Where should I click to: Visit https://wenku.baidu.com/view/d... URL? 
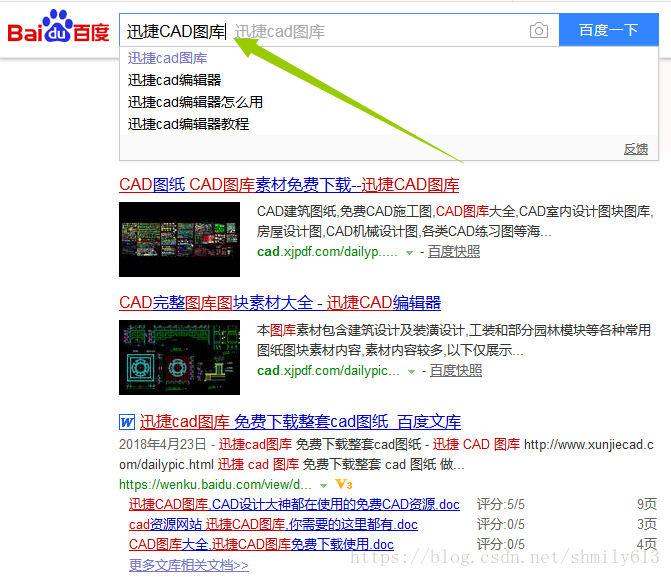[x=215, y=485]
